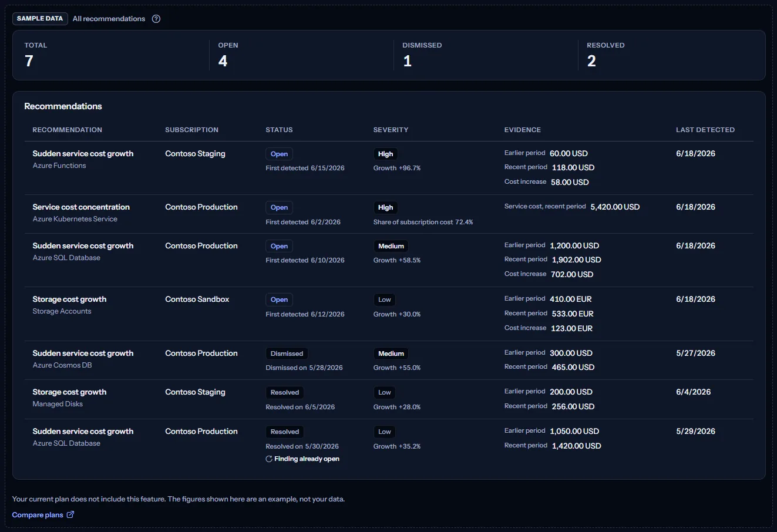Click the RECOMMENDATION column header
This screenshot has height=532, width=777.
(68, 130)
